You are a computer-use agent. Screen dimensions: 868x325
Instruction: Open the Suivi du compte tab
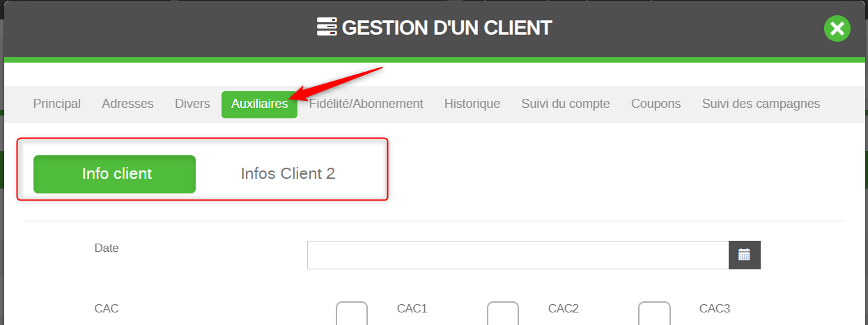[x=566, y=104]
